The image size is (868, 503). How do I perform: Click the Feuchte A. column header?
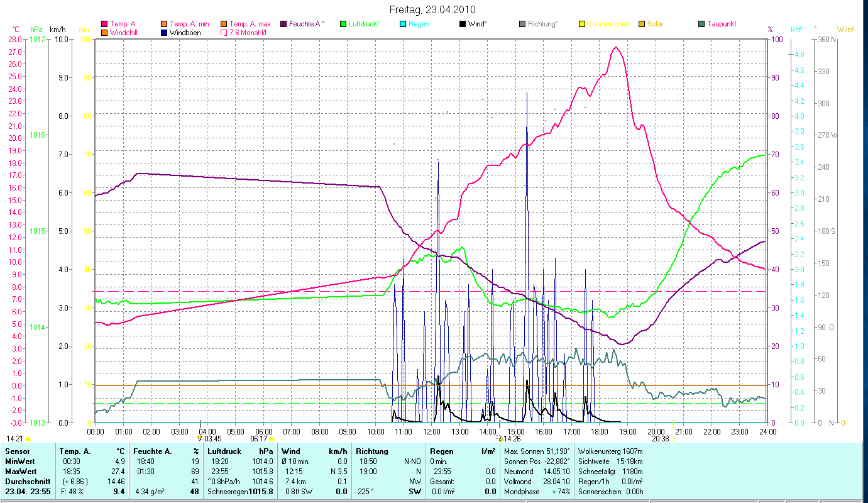(x=154, y=451)
